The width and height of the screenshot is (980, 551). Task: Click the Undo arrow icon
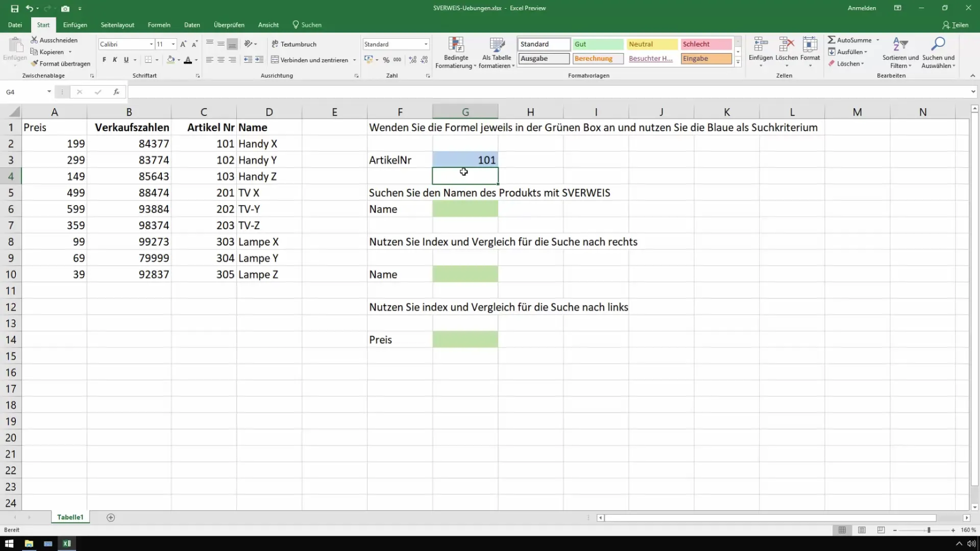30,8
